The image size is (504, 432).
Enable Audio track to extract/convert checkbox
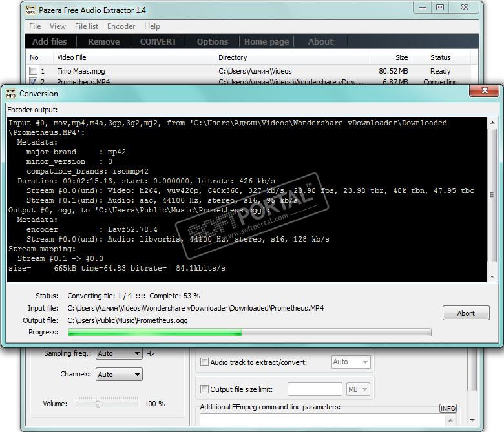point(204,362)
